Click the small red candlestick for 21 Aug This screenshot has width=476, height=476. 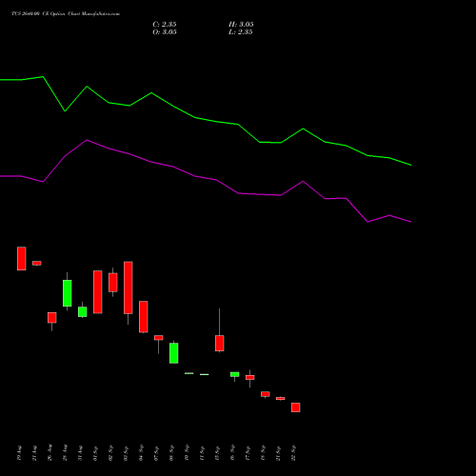tap(37, 263)
